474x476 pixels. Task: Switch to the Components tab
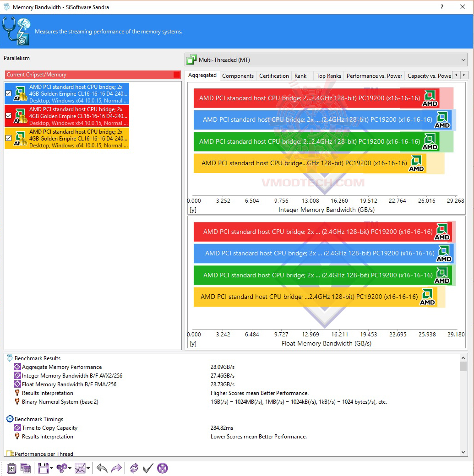[x=238, y=76]
